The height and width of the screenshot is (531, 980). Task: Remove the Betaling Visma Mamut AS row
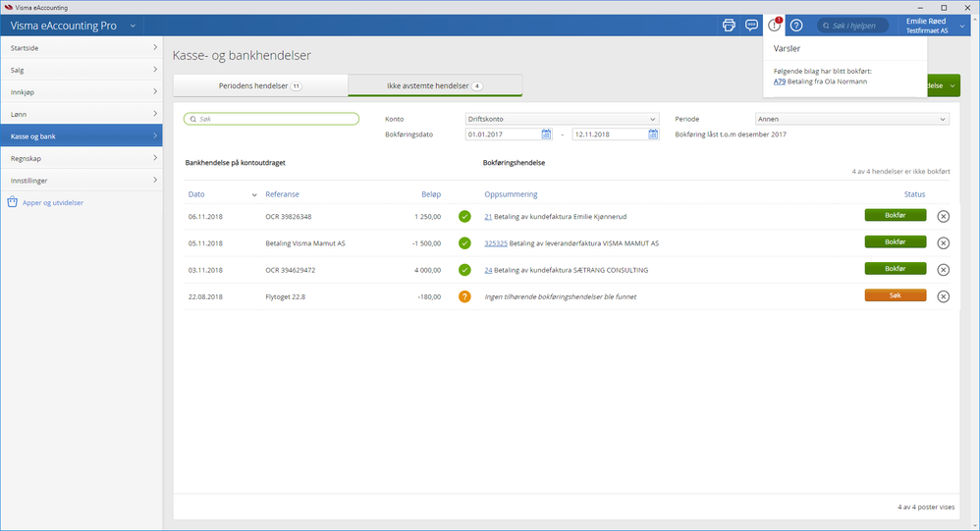(x=943, y=243)
